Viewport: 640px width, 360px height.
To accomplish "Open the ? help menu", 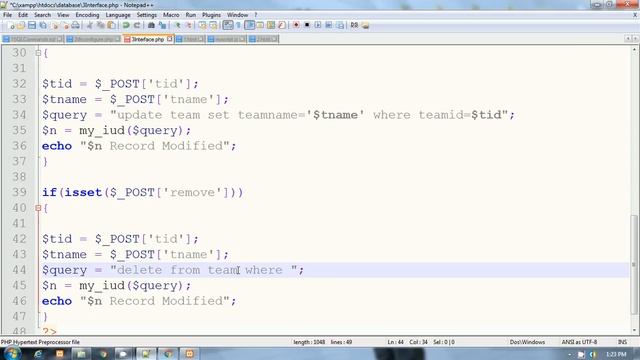I will coord(256,15).
